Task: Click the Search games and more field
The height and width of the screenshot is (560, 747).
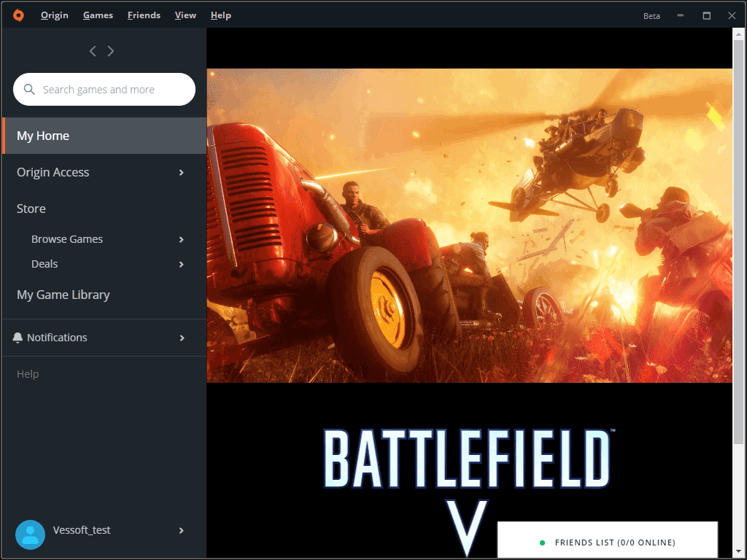Action: [104, 90]
